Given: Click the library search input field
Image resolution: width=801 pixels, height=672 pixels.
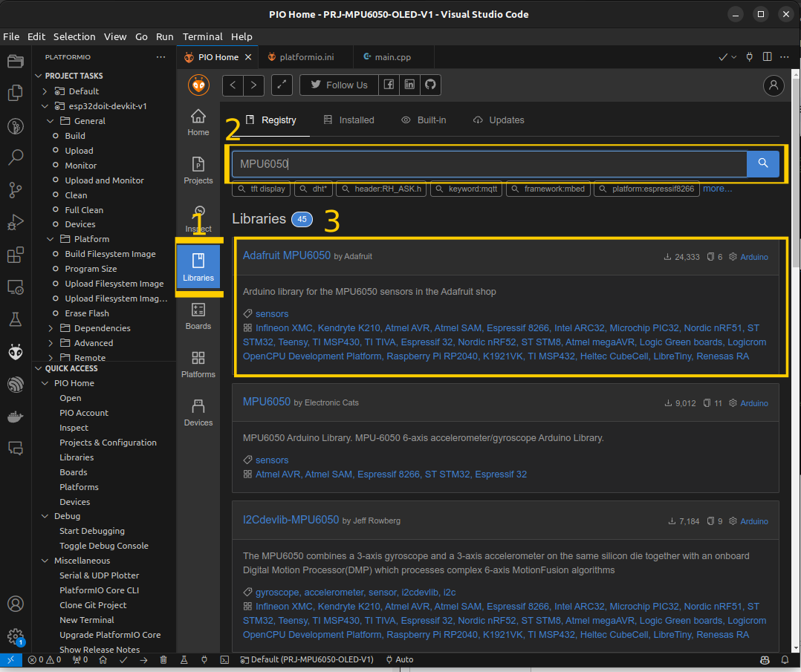Looking at the screenshot, I should tap(490, 163).
